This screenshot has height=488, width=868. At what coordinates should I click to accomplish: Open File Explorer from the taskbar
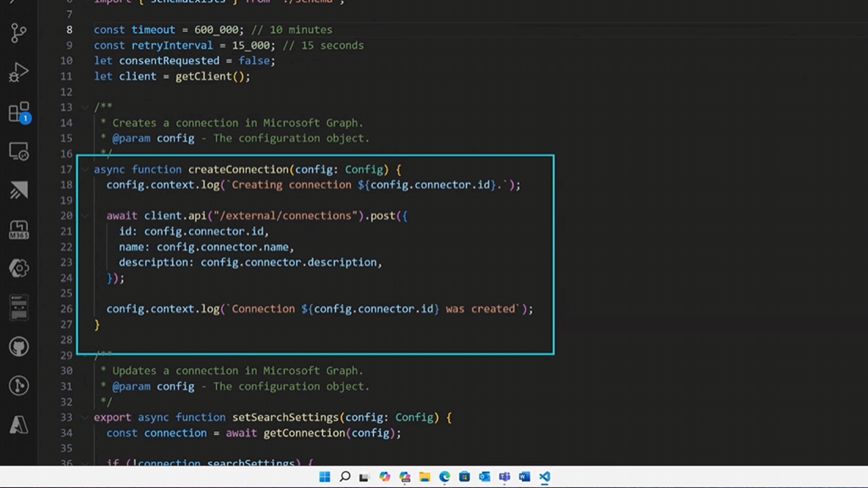click(x=425, y=477)
